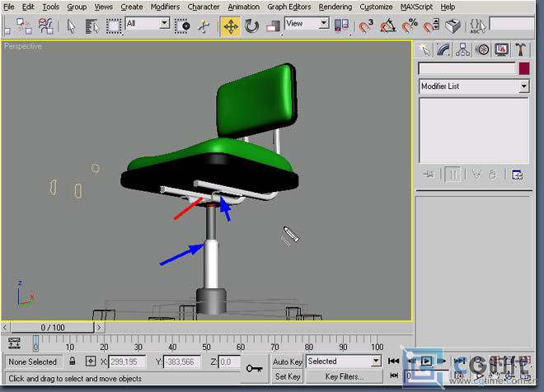Click the green chair backrest in viewport
544x392 pixels.
coord(256,100)
